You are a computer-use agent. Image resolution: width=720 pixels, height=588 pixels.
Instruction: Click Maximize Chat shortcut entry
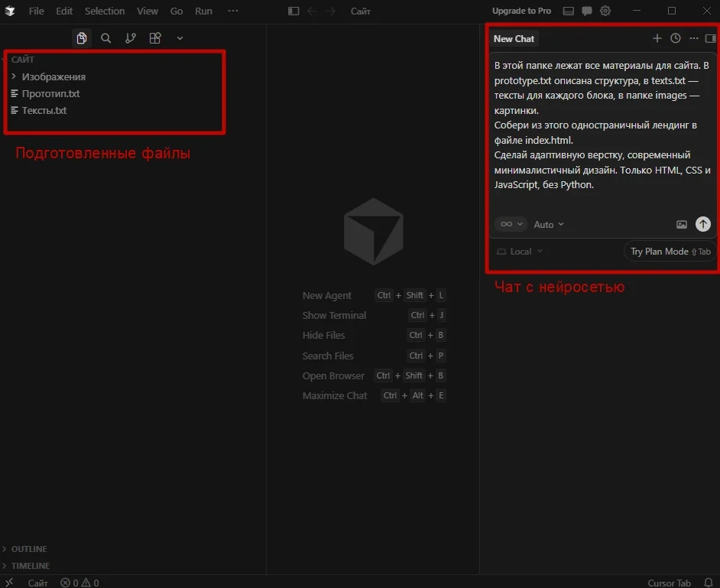click(373, 395)
